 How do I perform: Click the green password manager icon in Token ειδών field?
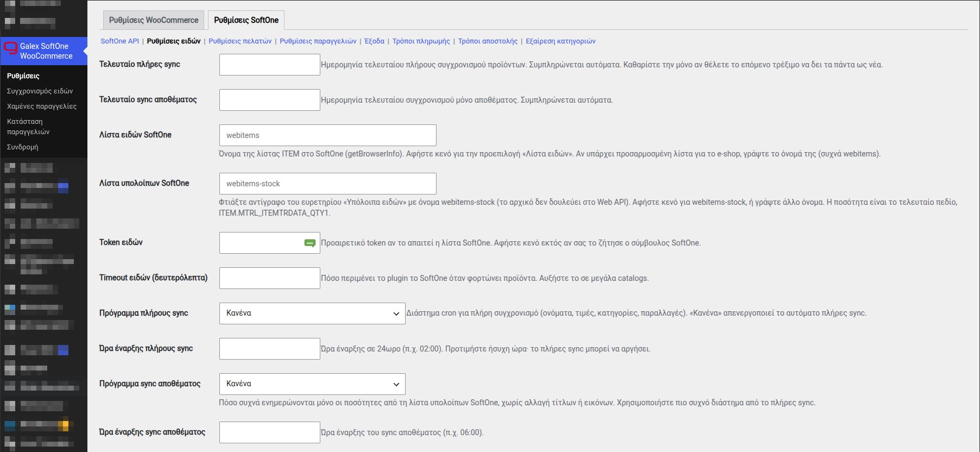pos(310,243)
